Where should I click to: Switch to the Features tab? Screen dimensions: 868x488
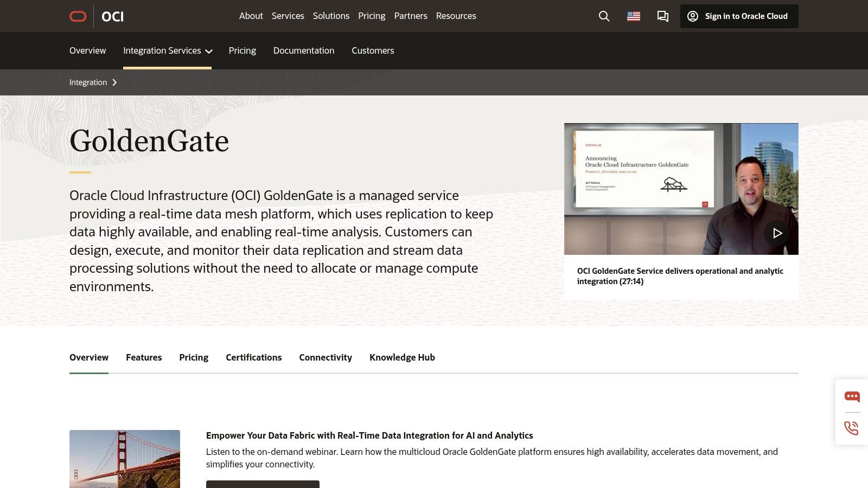pos(144,357)
